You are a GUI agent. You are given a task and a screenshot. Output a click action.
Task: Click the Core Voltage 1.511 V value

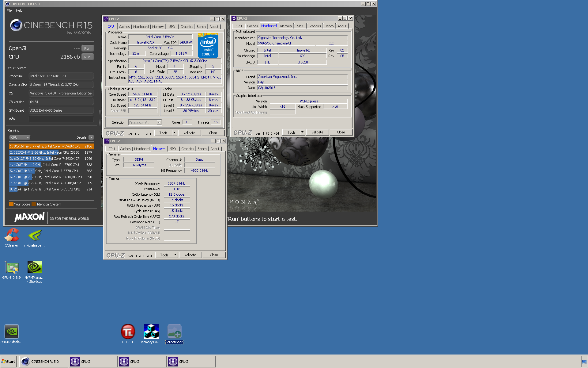(181, 53)
